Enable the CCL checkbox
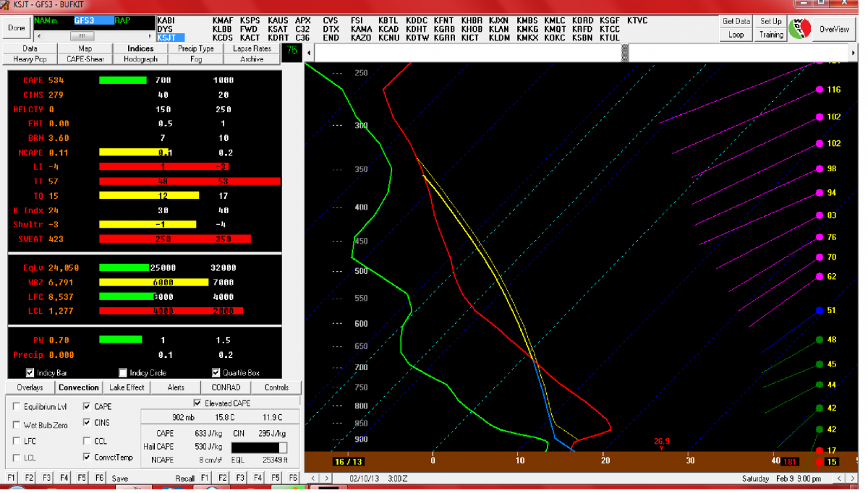 point(88,441)
